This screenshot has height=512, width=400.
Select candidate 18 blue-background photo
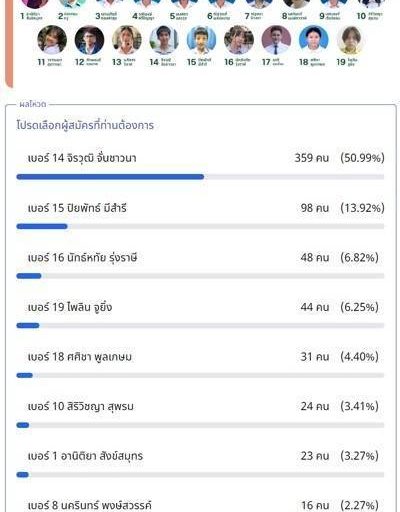[x=313, y=40]
